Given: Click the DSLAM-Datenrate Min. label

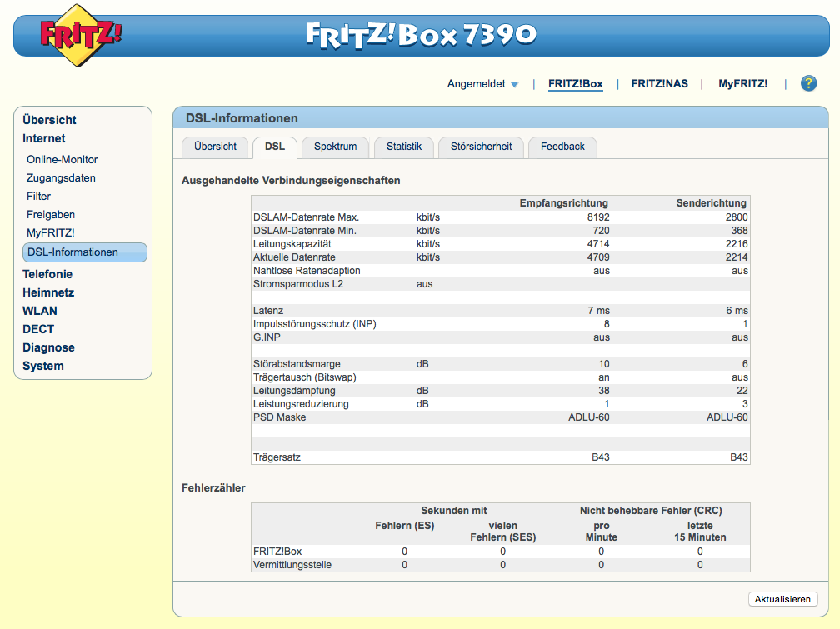Looking at the screenshot, I should (305, 231).
